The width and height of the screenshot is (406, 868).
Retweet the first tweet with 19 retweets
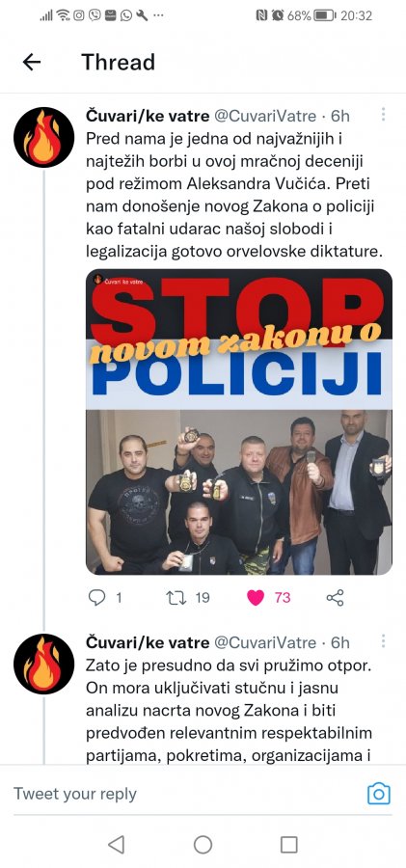click(176, 598)
